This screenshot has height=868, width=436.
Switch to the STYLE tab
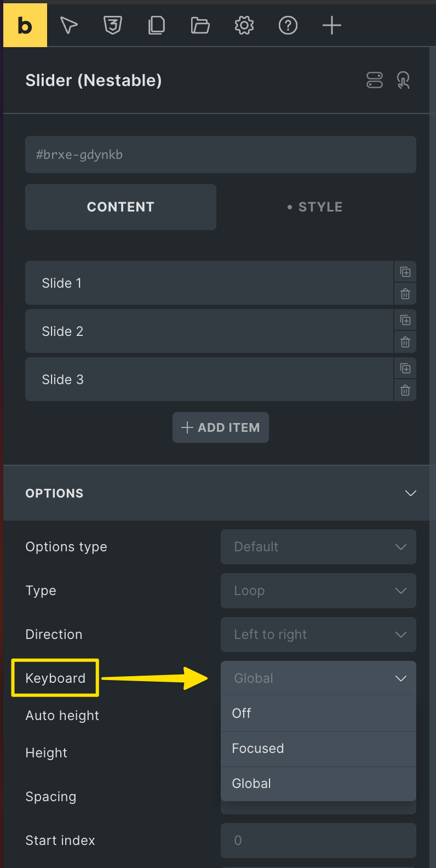coord(315,207)
